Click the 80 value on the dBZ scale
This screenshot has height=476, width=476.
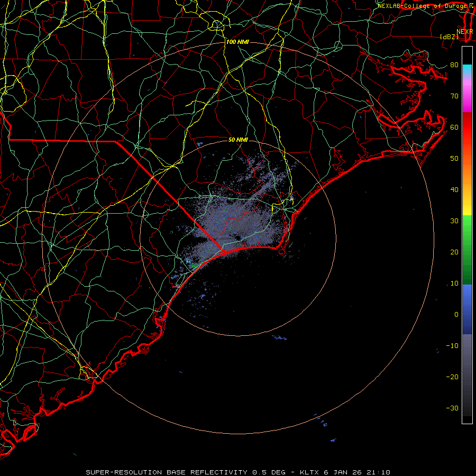[x=454, y=65]
